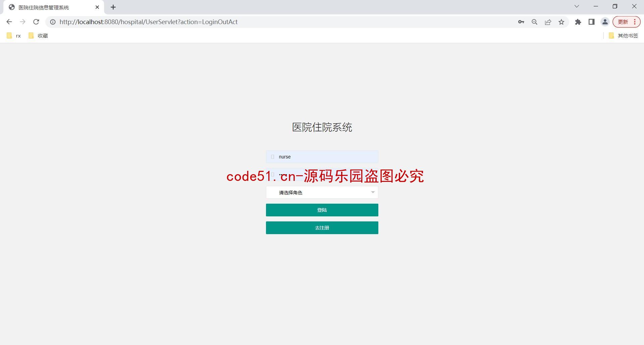Viewport: 644px width, 345px height.
Task: Click the username field containing nurse
Action: point(322,157)
